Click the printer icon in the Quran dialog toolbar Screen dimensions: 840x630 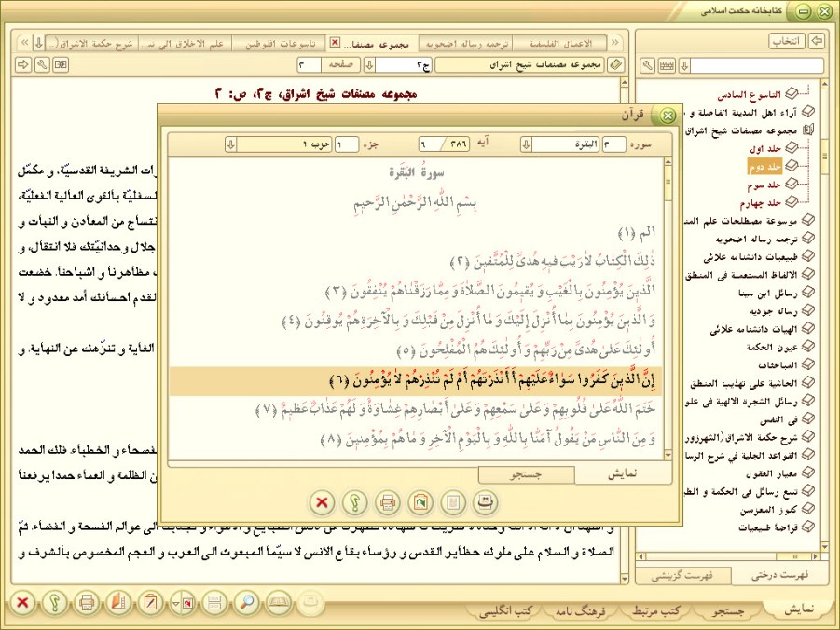click(x=387, y=502)
